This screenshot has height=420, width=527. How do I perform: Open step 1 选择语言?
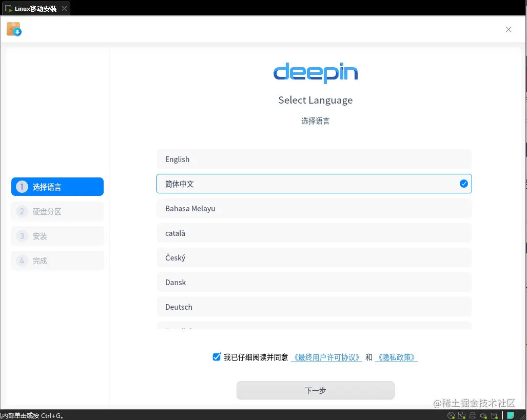[x=57, y=187]
